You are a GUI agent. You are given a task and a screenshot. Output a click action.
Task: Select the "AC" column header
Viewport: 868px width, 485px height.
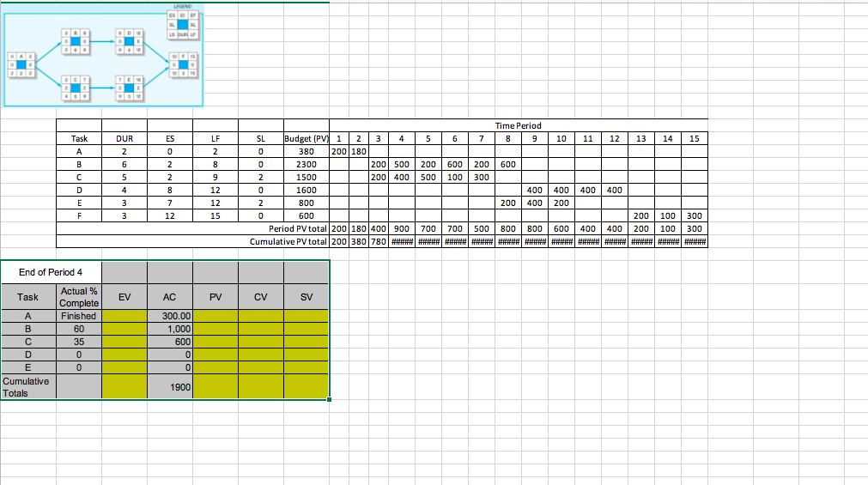tap(170, 297)
